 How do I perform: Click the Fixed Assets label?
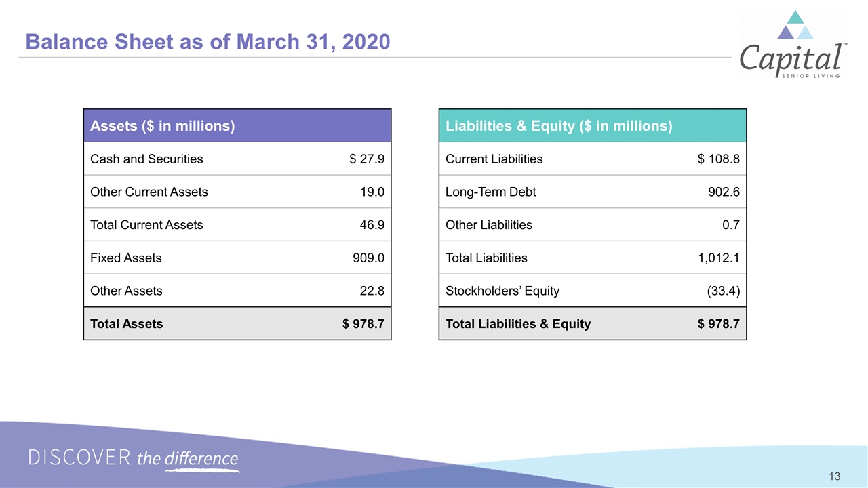(x=126, y=258)
